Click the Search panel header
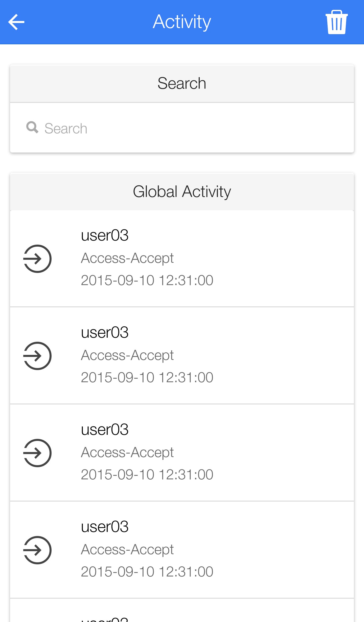This screenshot has height=622, width=364. tap(182, 83)
